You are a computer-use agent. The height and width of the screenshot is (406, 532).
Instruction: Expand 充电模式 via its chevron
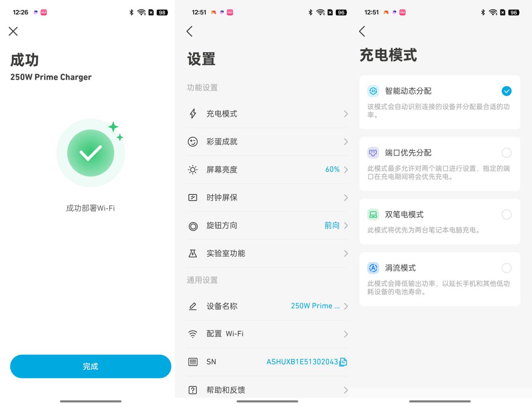(346, 114)
